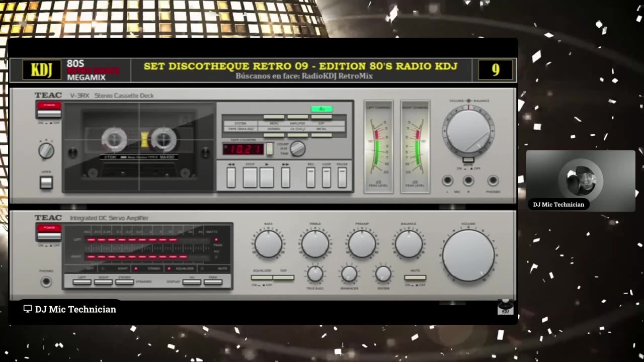
Task: Click the Set Discotheque Retro 09 title
Action: point(300,66)
